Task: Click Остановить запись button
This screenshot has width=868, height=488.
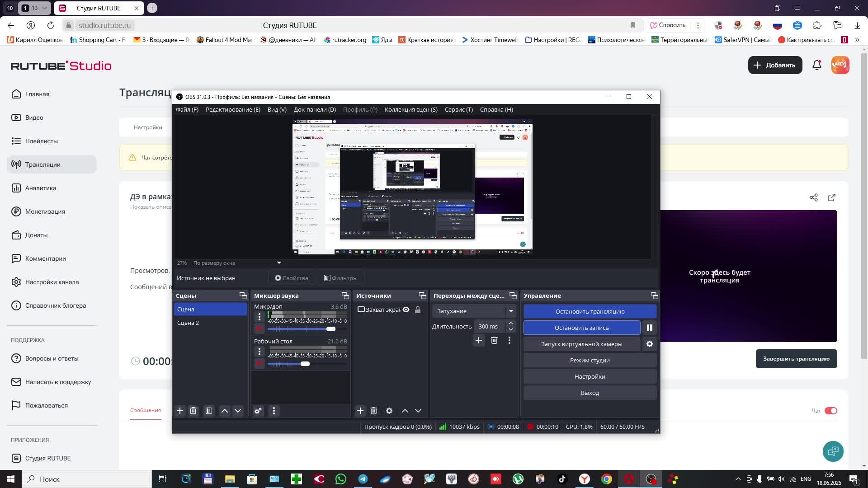Action: pyautogui.click(x=582, y=328)
